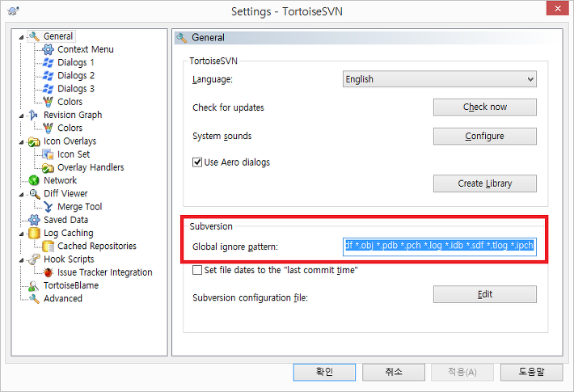Click the 확인 (OK) button
Image resolution: width=574 pixels, height=392 pixels.
point(324,373)
